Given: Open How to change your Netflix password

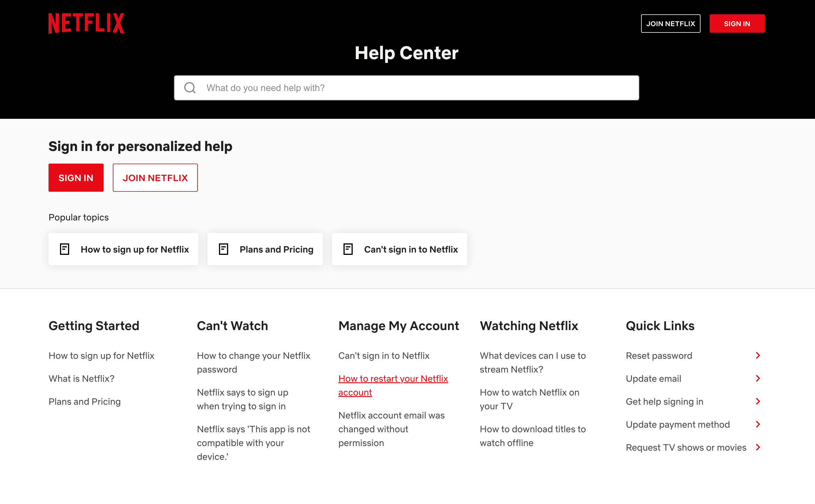Looking at the screenshot, I should (x=254, y=363).
